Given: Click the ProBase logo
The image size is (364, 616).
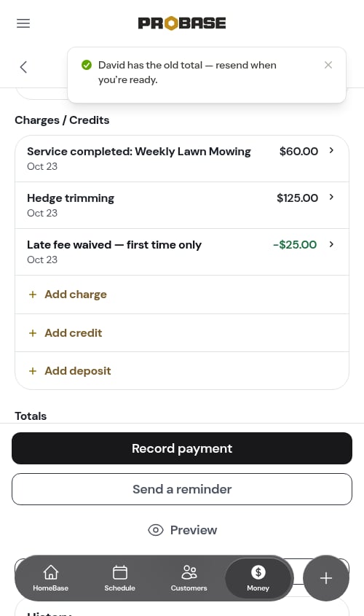Looking at the screenshot, I should tap(182, 23).
